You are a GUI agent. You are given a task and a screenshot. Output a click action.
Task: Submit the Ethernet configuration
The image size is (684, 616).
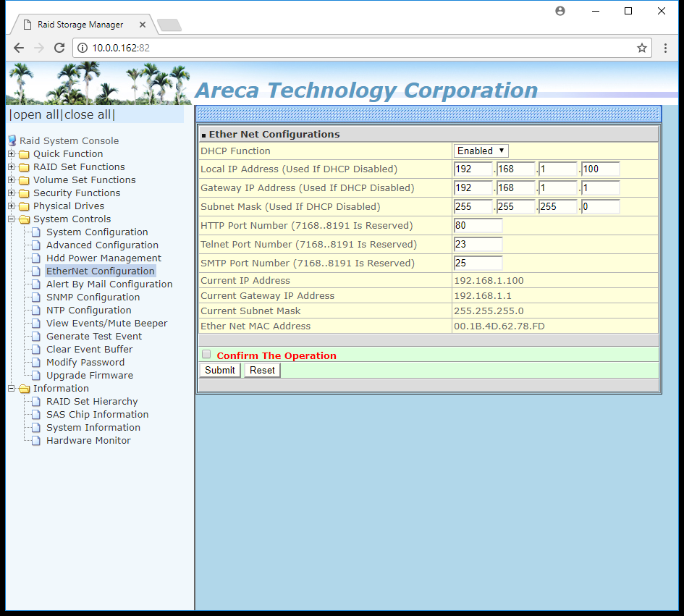coord(220,371)
